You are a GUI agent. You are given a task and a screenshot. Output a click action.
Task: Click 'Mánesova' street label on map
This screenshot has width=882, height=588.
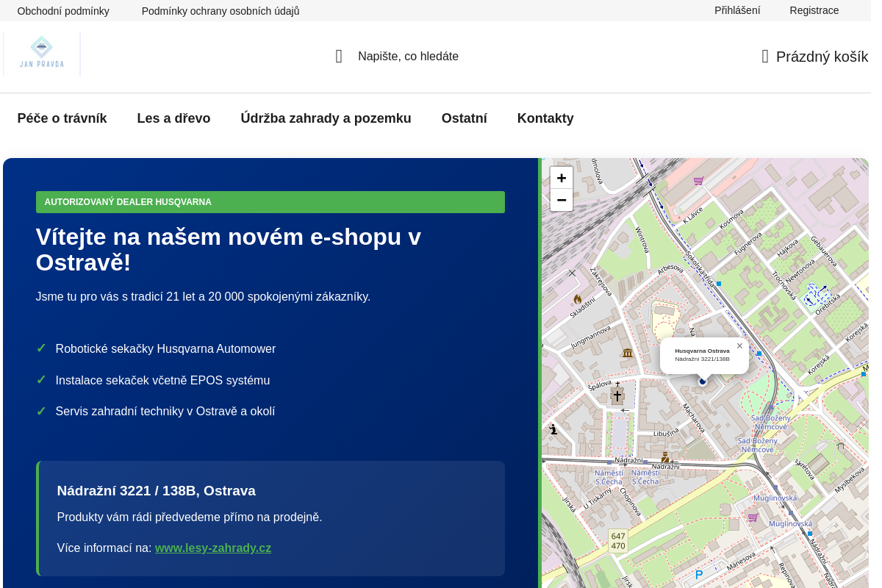coord(740,562)
